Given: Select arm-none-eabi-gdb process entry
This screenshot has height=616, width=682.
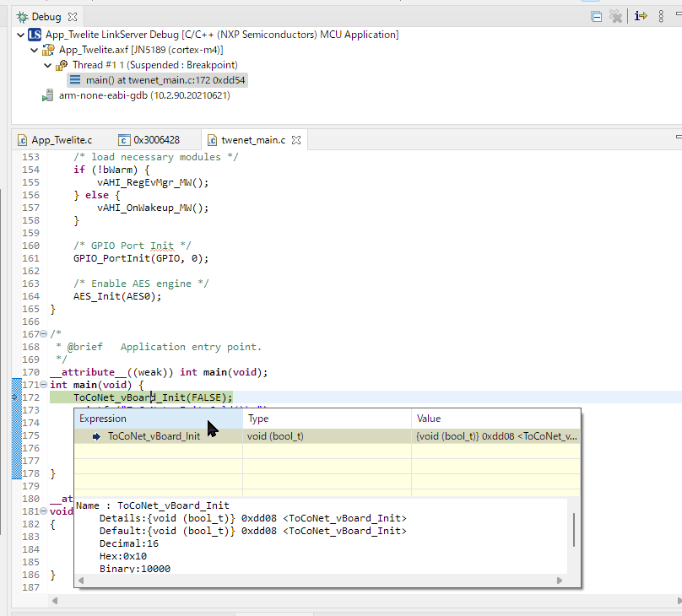Looking at the screenshot, I should coord(144,95).
